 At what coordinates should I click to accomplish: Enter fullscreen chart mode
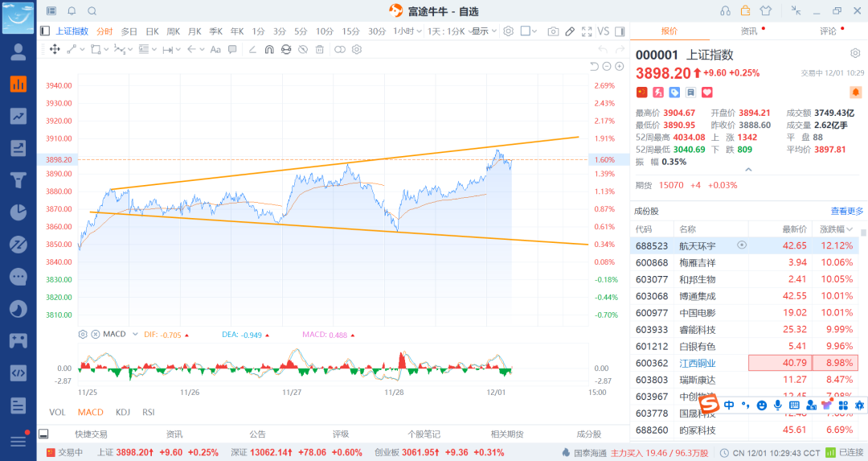[587, 31]
